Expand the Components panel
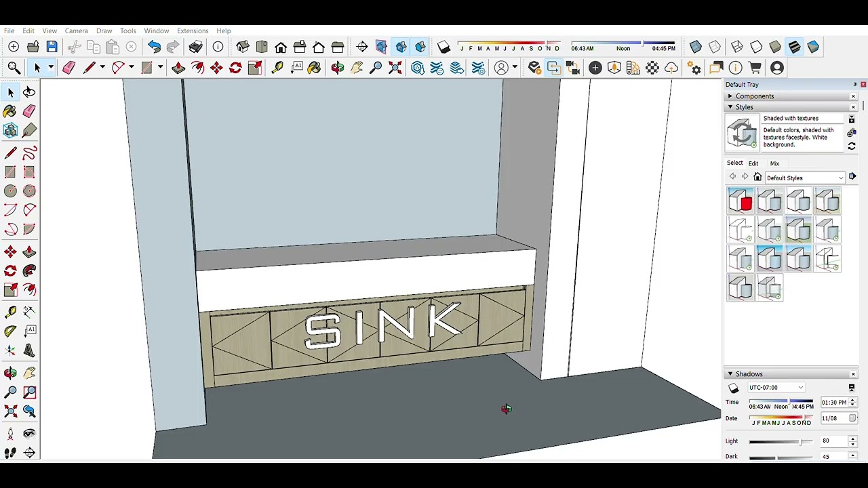This screenshot has width=868, height=488. [x=730, y=96]
